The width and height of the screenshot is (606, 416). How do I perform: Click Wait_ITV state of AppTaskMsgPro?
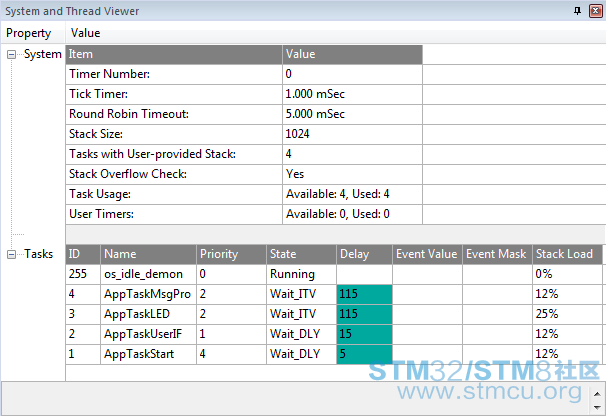pyautogui.click(x=301, y=294)
